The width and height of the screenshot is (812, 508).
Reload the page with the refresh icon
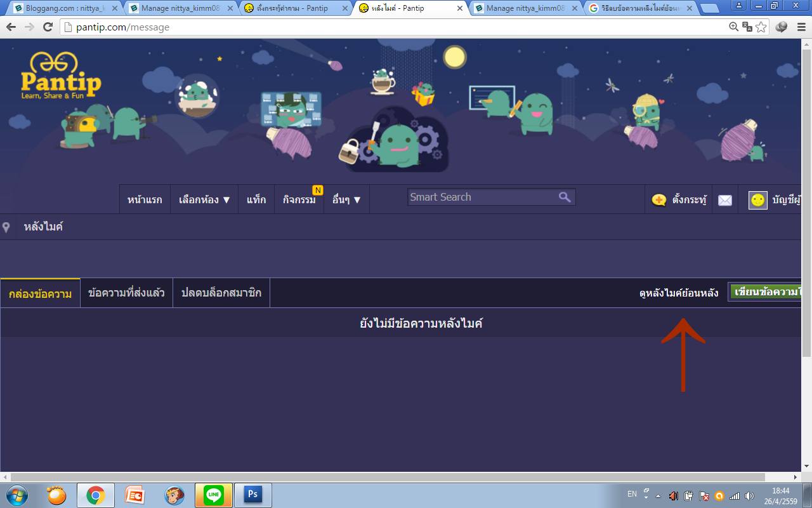[x=48, y=27]
